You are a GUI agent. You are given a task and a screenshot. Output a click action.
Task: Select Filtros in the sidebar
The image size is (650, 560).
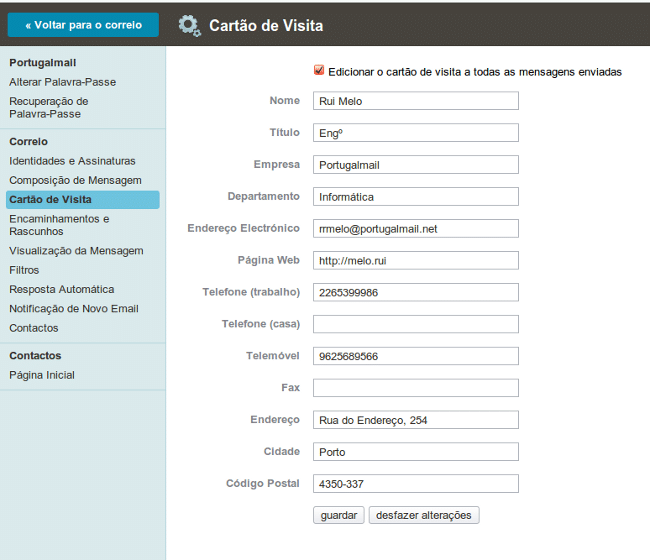pos(24,270)
